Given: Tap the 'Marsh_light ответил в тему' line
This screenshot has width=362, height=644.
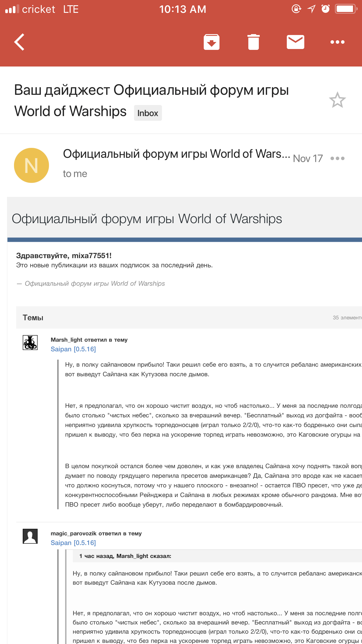Looking at the screenshot, I should pyautogui.click(x=89, y=340).
